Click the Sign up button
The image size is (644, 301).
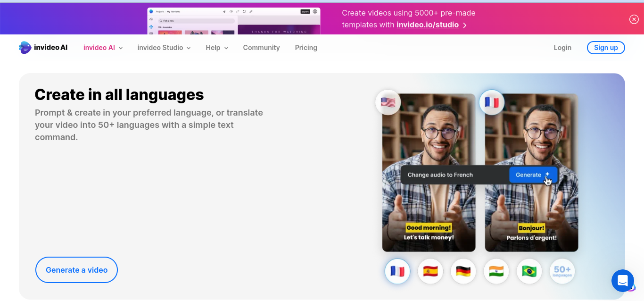pyautogui.click(x=606, y=48)
